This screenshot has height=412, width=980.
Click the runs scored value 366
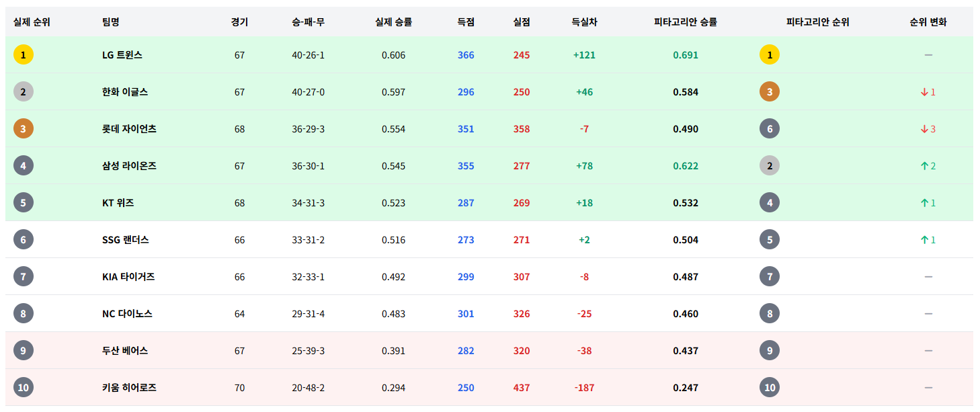point(466,55)
